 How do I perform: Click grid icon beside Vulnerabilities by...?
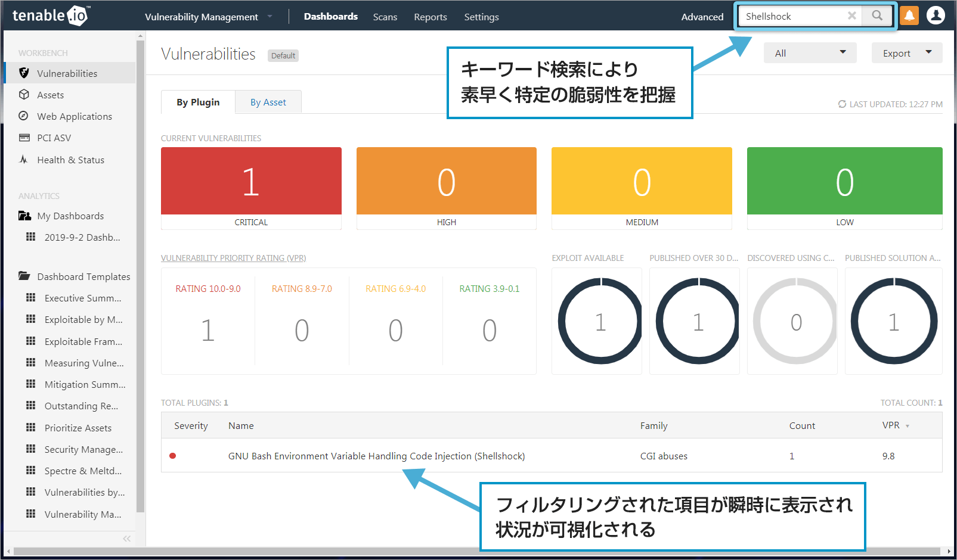(x=31, y=491)
